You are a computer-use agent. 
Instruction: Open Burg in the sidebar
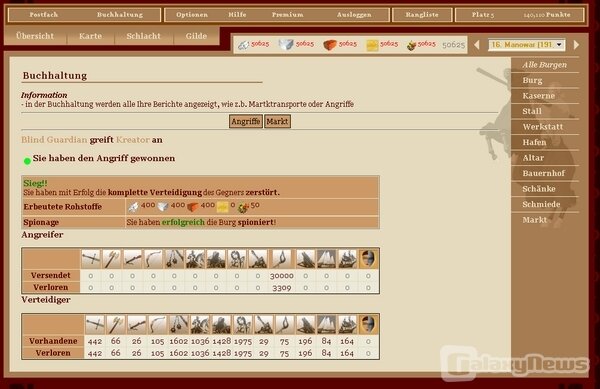tap(532, 80)
